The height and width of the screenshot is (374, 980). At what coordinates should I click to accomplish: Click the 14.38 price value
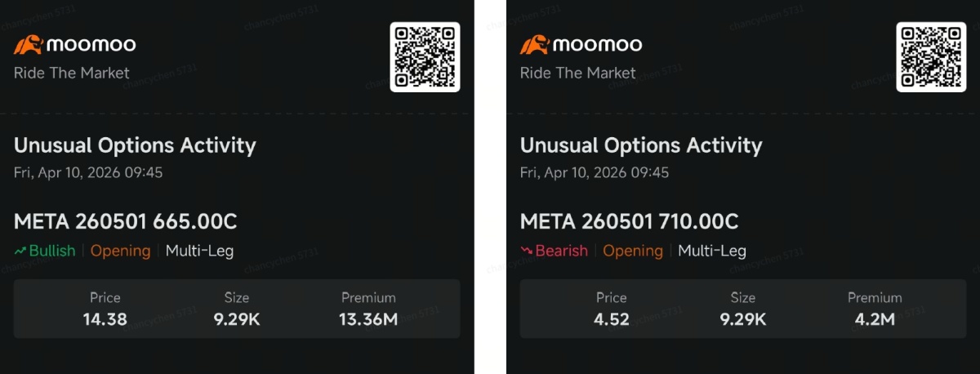point(105,319)
